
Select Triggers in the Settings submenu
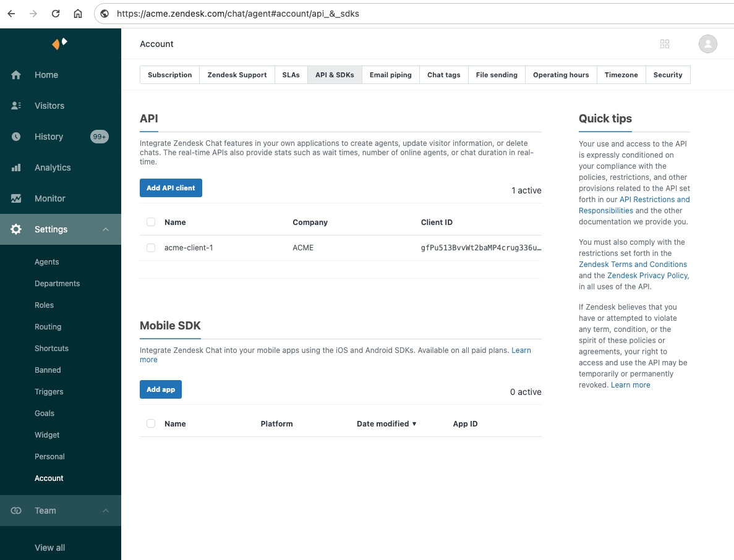(x=49, y=392)
